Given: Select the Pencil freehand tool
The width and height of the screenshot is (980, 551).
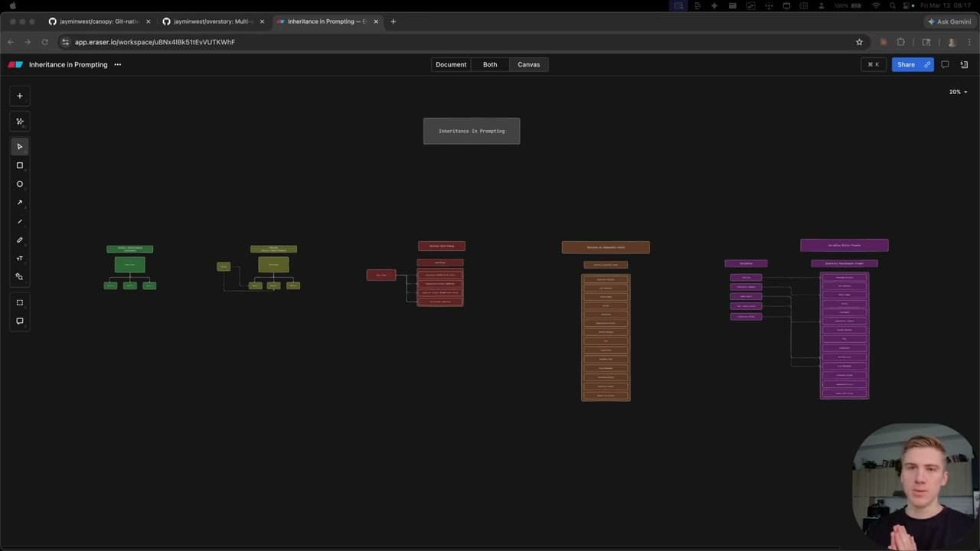Looking at the screenshot, I should pos(20,240).
